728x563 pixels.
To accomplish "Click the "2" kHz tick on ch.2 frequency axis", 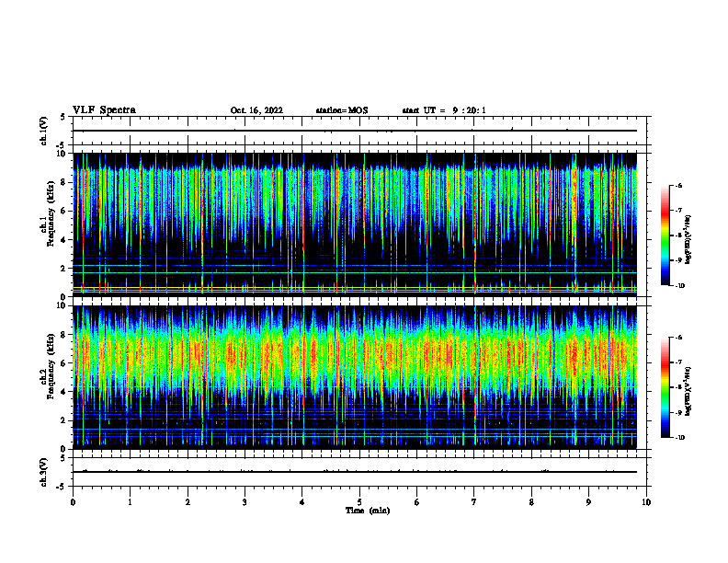I will pos(65,420).
